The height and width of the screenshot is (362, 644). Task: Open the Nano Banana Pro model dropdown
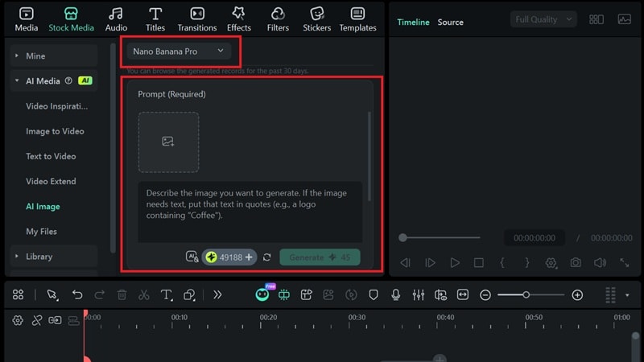[x=178, y=51]
